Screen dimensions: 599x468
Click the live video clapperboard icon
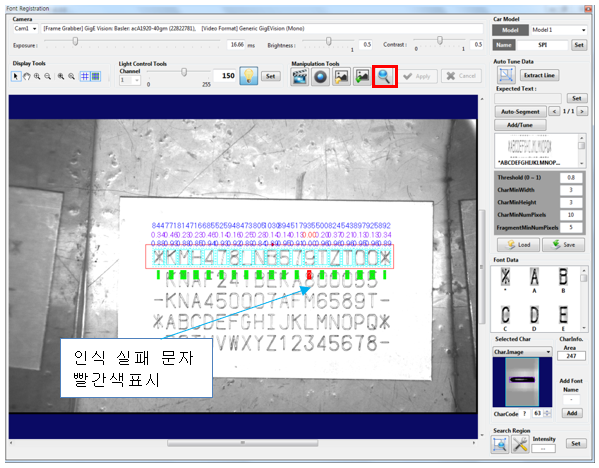300,76
